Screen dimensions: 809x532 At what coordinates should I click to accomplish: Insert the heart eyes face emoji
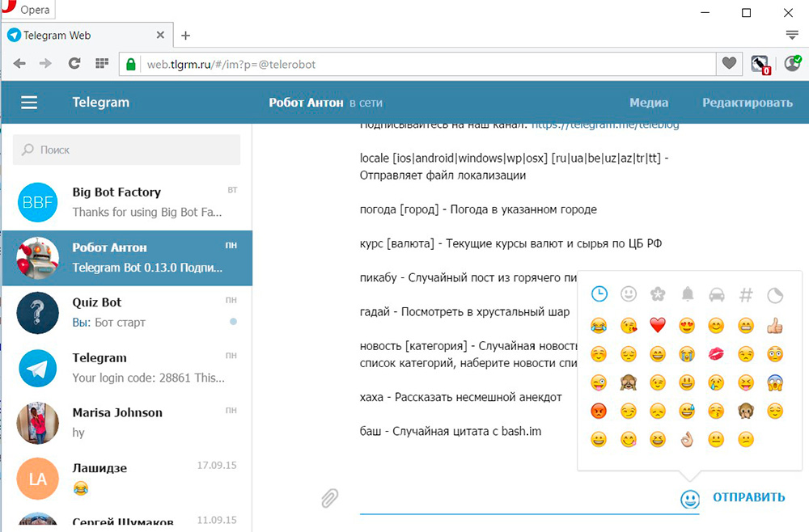(x=687, y=325)
